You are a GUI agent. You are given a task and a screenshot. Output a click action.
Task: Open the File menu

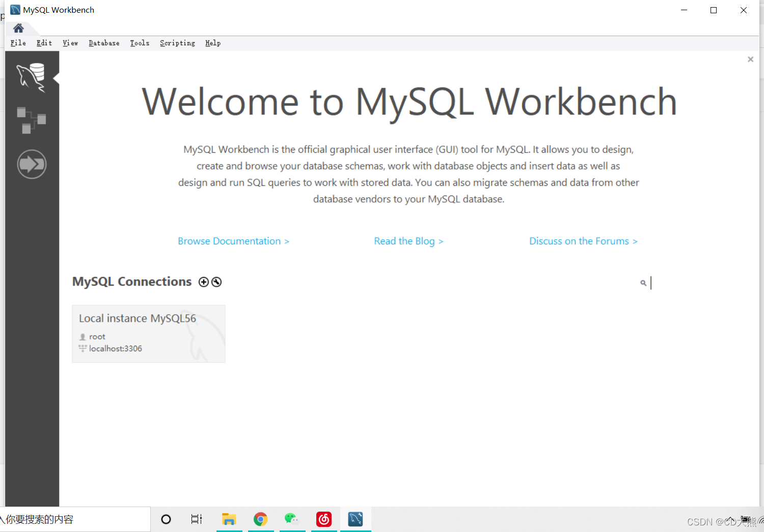point(18,43)
